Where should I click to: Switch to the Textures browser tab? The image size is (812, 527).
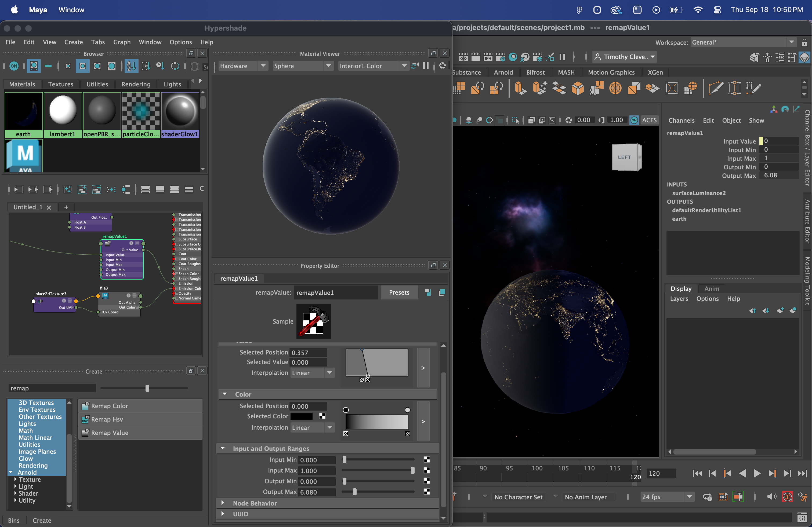[x=60, y=84]
